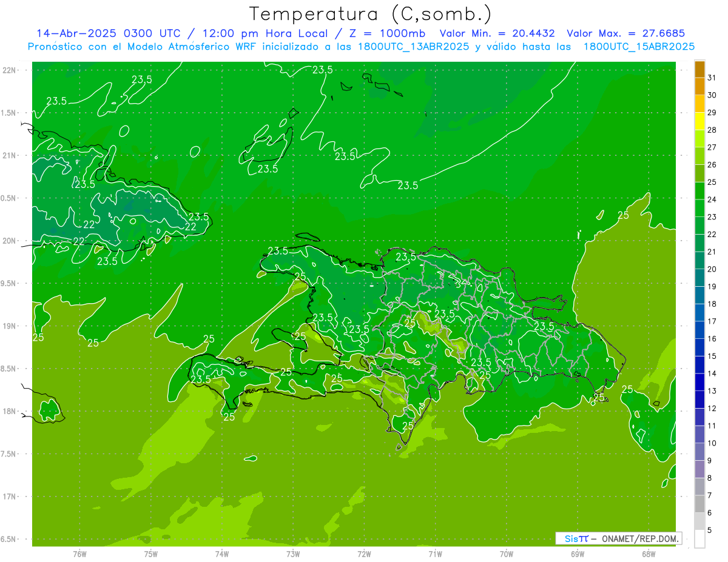This screenshot has height=562, width=728.
Task: Click the '21N' latitude axis label
Action: (8, 155)
